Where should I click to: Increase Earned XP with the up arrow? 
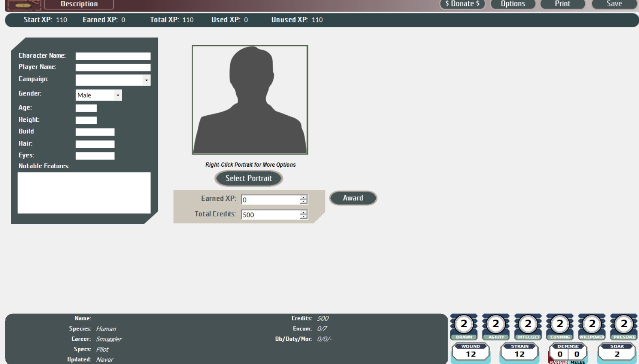pos(303,197)
